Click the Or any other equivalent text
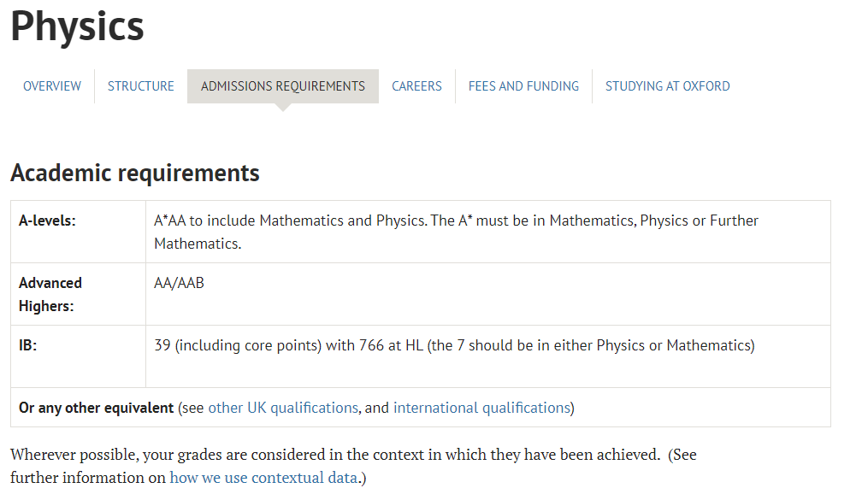The image size is (868, 494). [x=97, y=408]
